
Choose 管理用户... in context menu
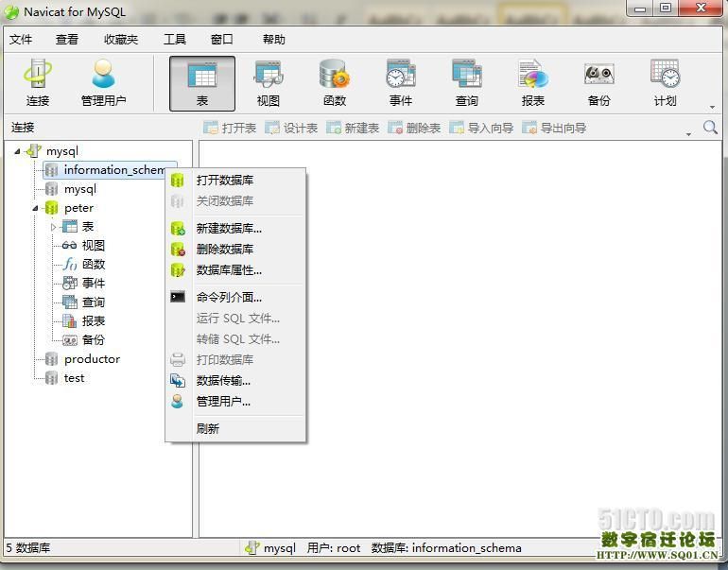coord(235,402)
